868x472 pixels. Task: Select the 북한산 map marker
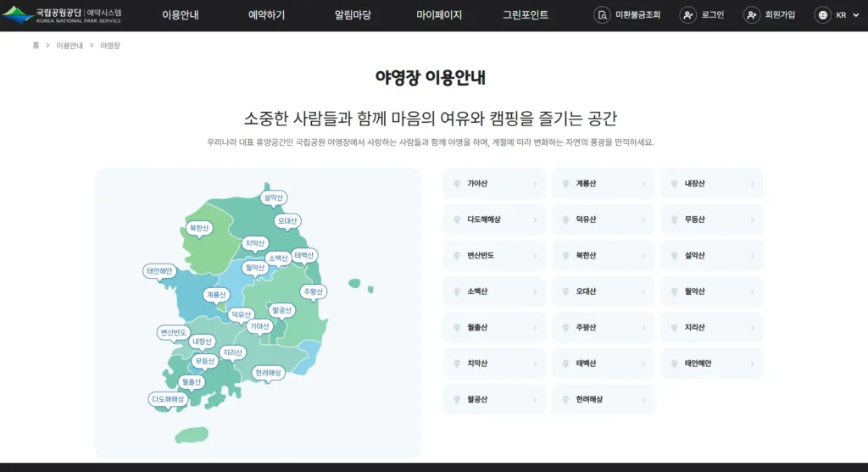point(198,229)
